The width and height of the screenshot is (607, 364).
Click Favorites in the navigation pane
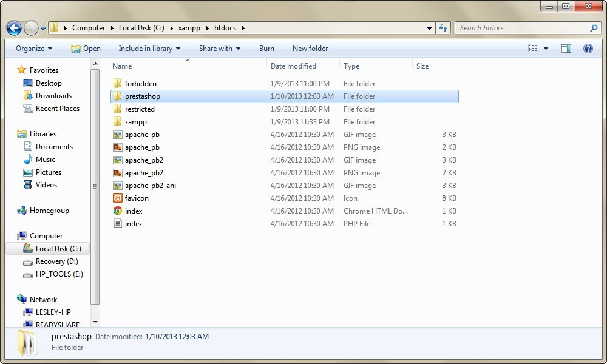(44, 70)
